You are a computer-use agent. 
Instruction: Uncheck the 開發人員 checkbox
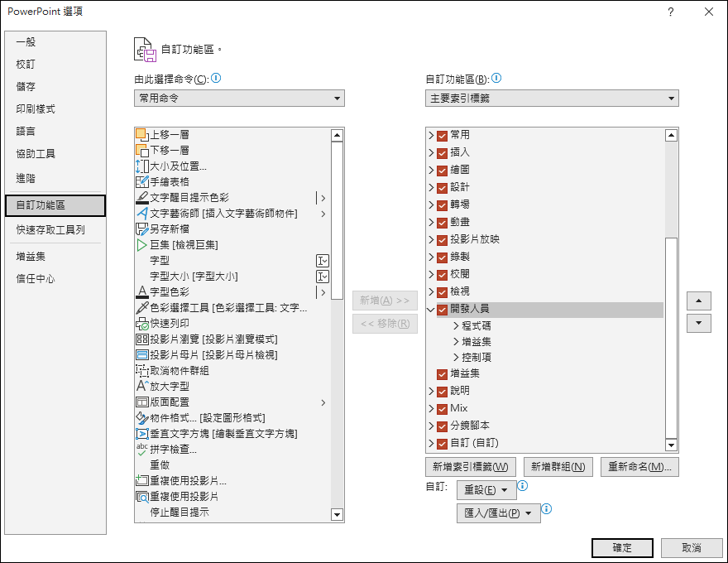point(442,310)
